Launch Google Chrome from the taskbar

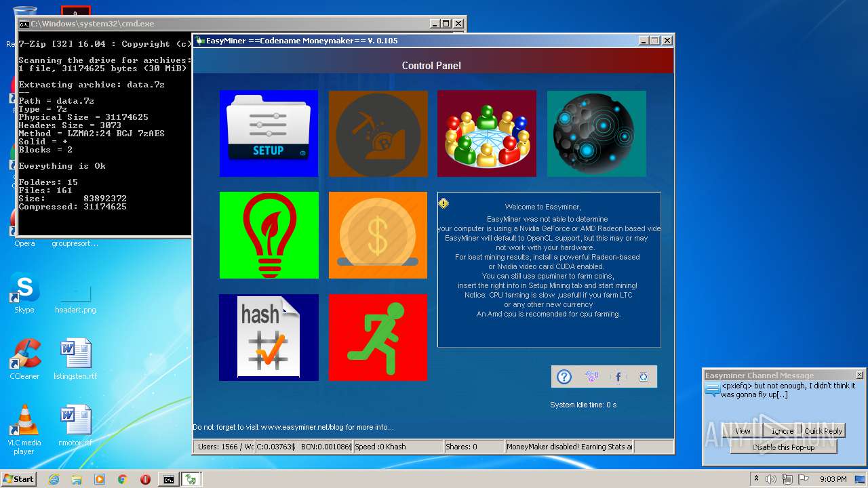pyautogui.click(x=122, y=479)
